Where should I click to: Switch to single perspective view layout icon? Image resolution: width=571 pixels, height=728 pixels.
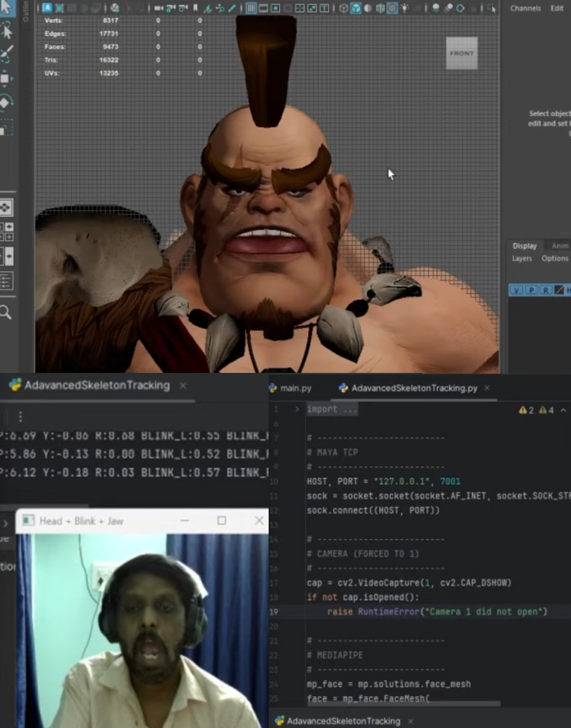point(6,207)
